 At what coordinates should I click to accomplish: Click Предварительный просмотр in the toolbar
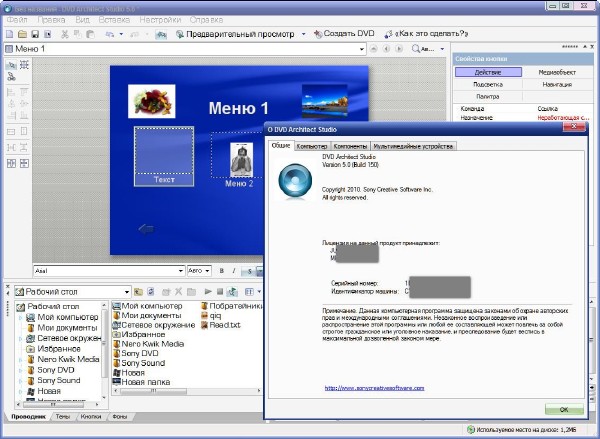[x=241, y=33]
